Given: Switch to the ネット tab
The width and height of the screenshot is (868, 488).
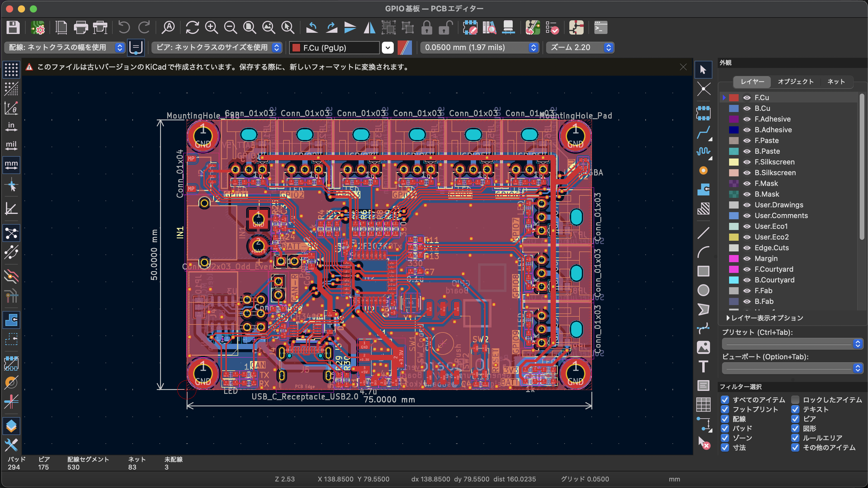Looking at the screenshot, I should point(836,82).
